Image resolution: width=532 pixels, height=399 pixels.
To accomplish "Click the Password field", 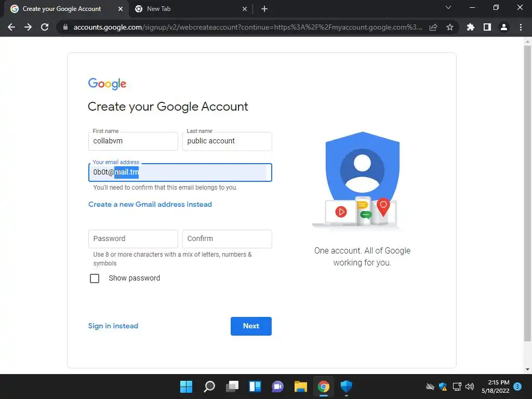I will click(x=133, y=239).
